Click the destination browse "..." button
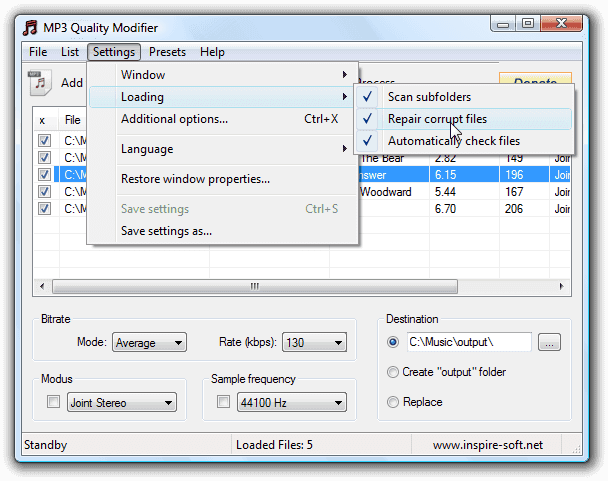 click(x=549, y=343)
